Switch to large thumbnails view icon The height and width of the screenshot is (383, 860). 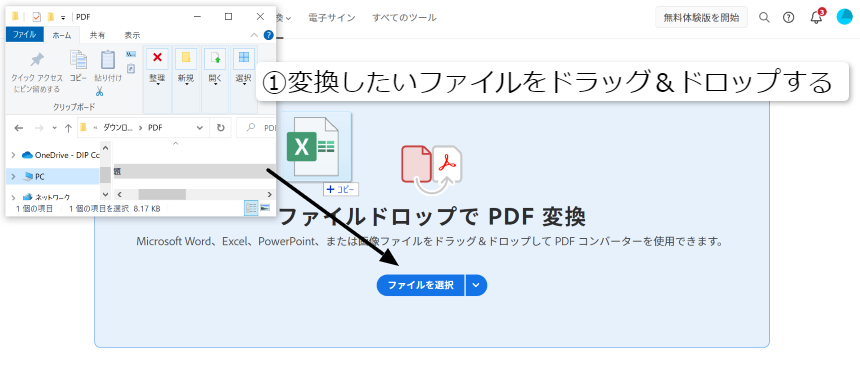pyautogui.click(x=265, y=208)
